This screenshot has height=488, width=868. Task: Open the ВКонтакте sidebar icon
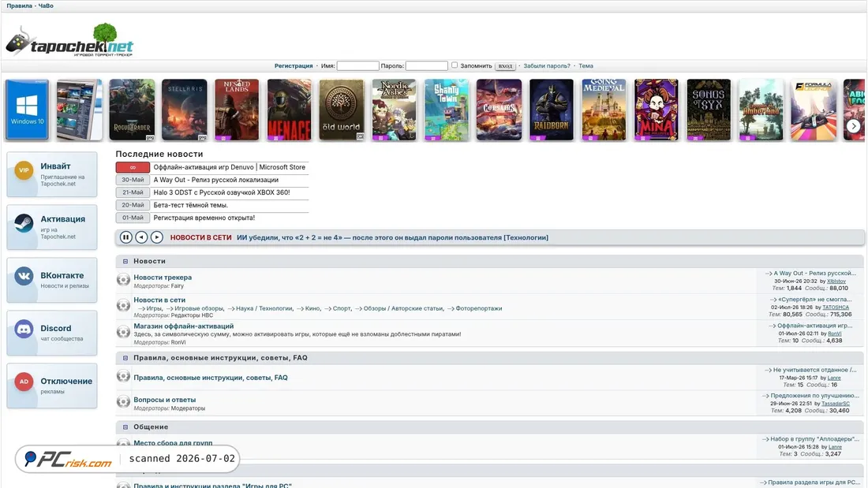24,276
